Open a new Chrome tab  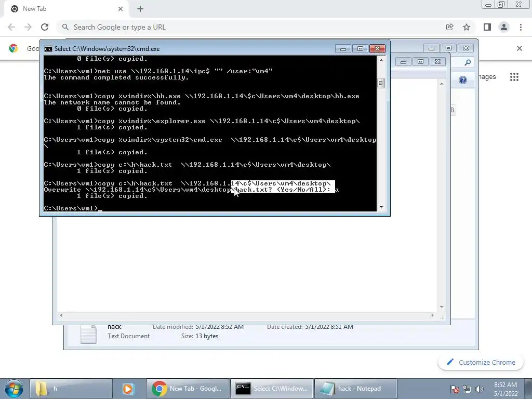pos(140,9)
